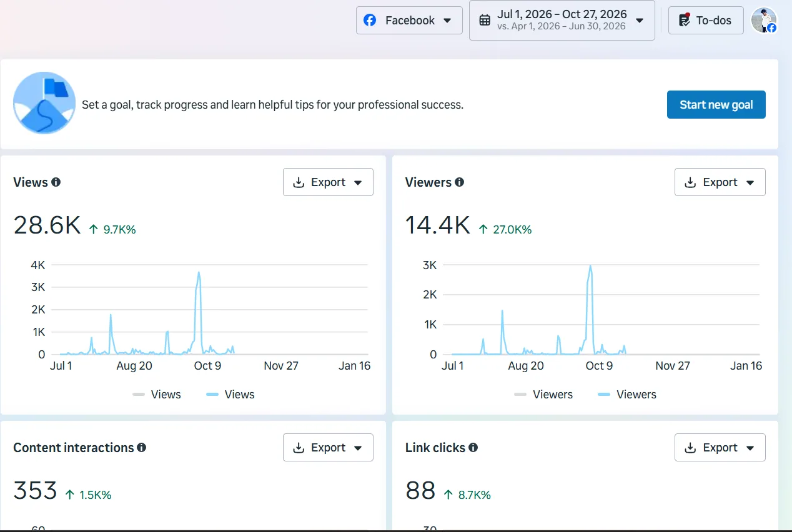
Task: Click the 14.4K viewers total
Action: pos(438,225)
